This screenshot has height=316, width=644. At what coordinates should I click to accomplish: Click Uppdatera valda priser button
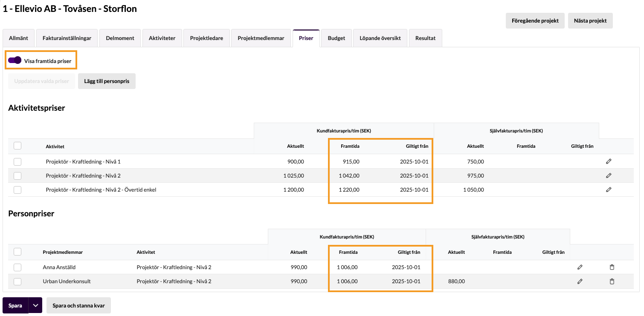click(x=41, y=81)
